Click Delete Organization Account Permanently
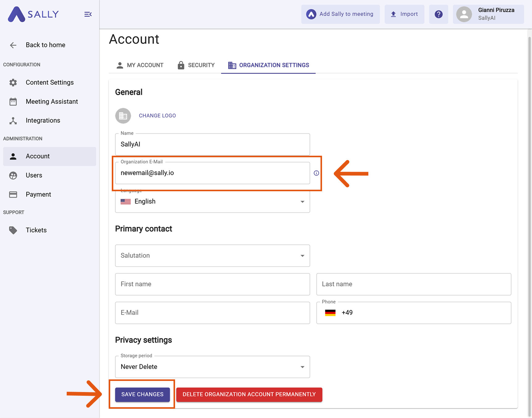Screen dimensions: 532x418 pos(249,395)
